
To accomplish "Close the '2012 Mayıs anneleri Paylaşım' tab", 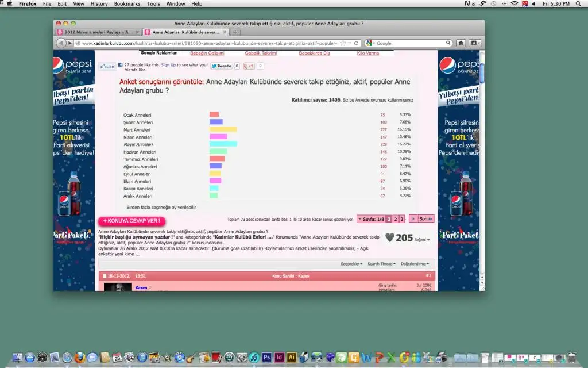I will pyautogui.click(x=137, y=32).
